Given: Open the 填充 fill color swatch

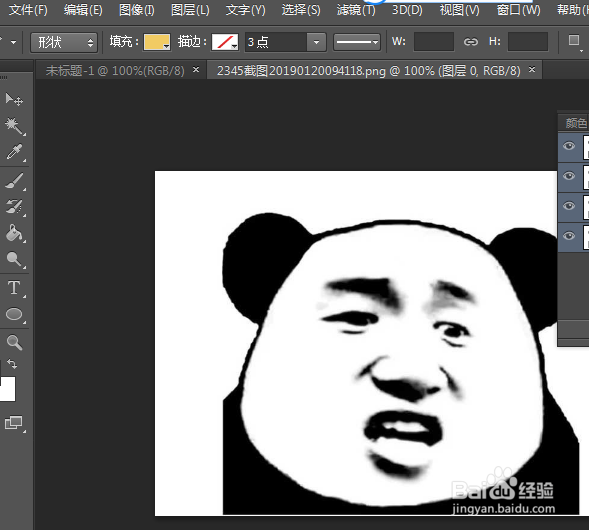Looking at the screenshot, I should 157,42.
